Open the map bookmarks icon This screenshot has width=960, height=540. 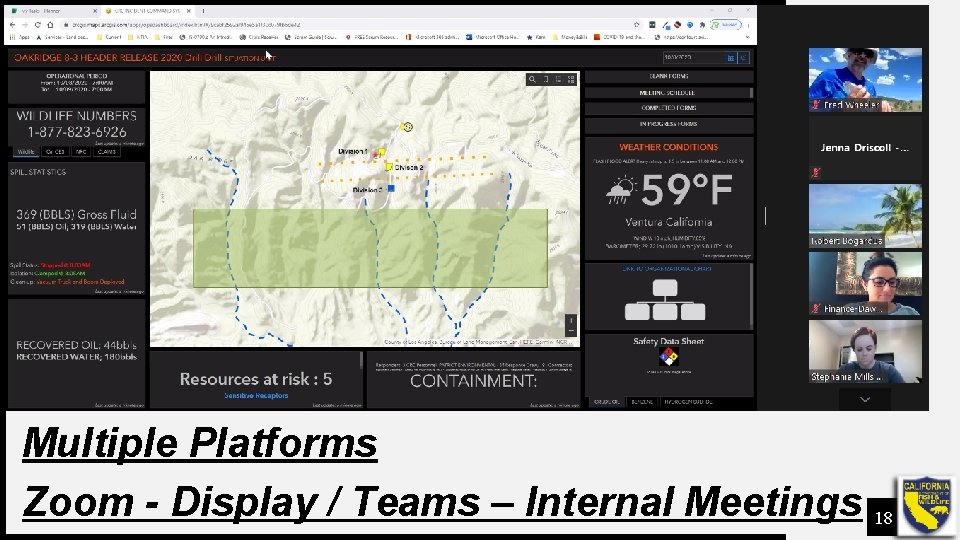tap(546, 80)
